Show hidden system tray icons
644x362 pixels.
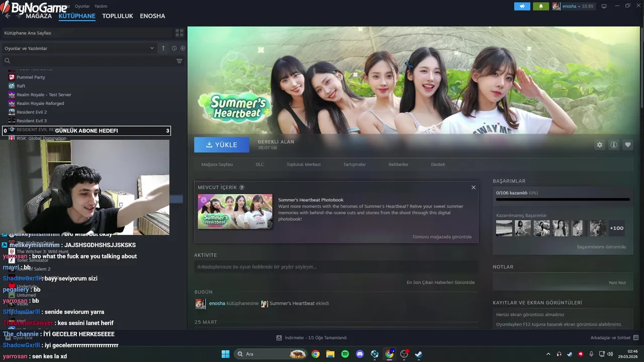click(548, 354)
